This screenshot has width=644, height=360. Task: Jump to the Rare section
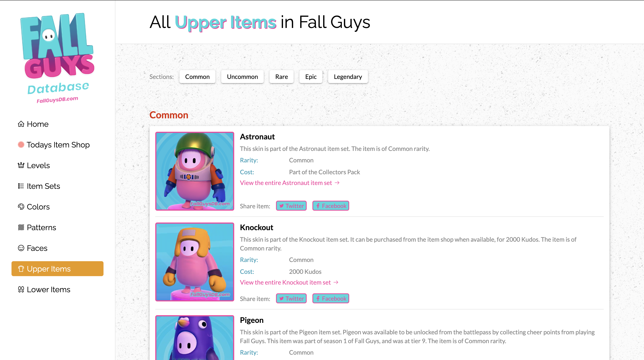[x=282, y=77]
